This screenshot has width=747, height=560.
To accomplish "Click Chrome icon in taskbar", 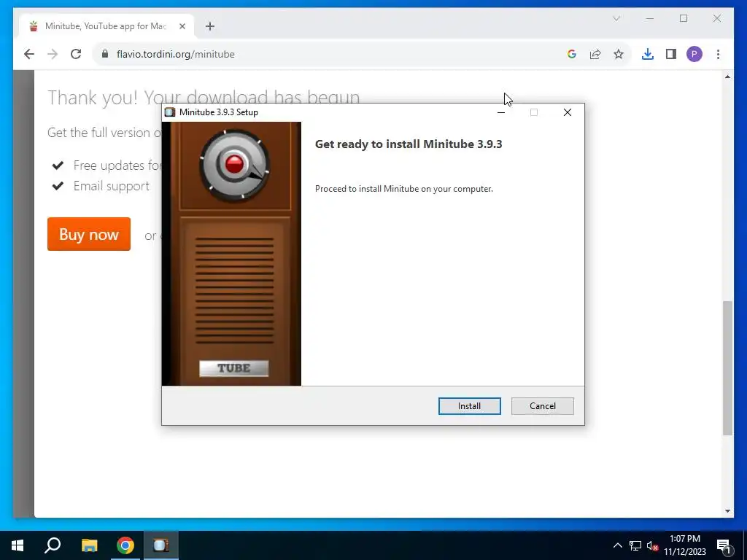I will 125,545.
